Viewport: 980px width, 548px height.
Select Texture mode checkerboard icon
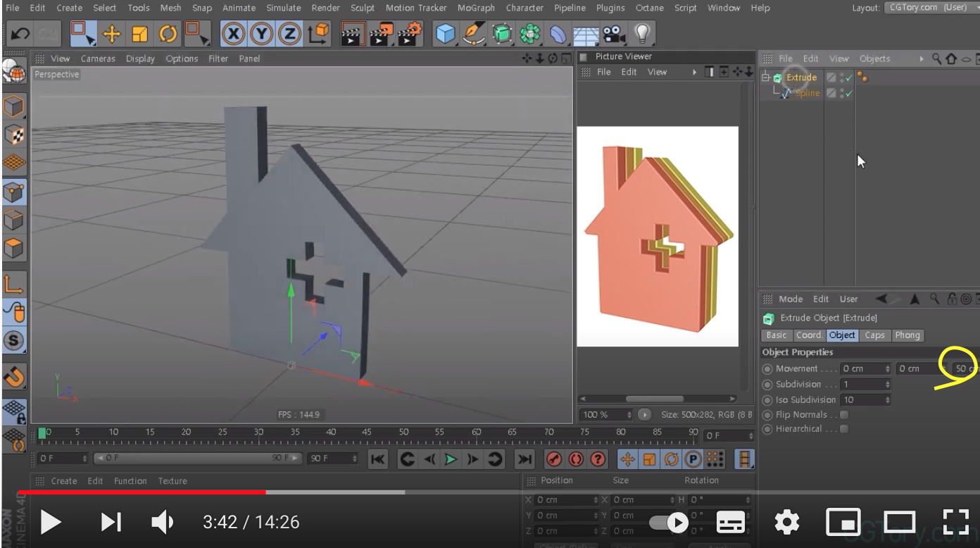(x=14, y=135)
